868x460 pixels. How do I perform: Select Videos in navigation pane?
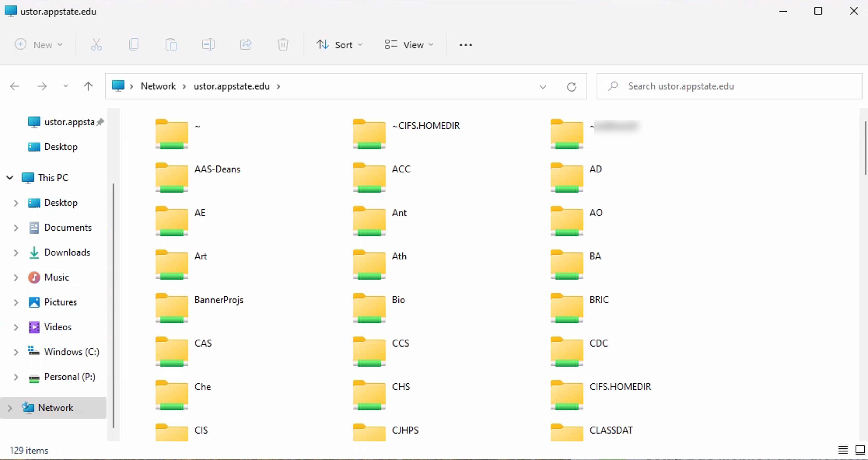(x=50, y=327)
